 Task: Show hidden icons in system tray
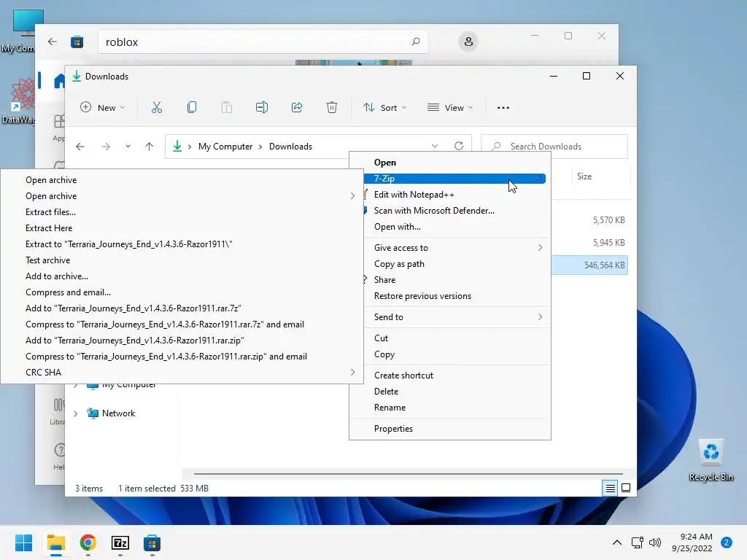point(617,542)
